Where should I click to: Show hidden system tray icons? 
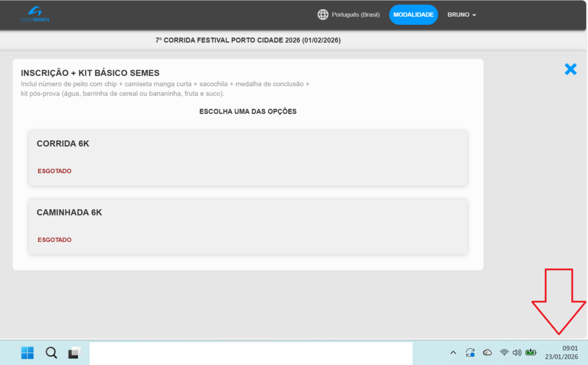453,352
